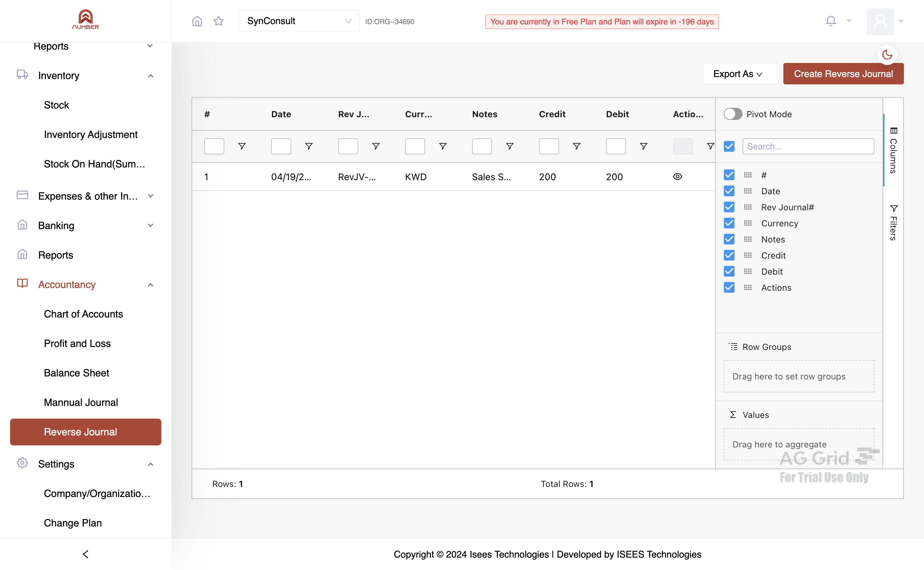Image resolution: width=924 pixels, height=570 pixels.
Task: Switch to the Filters side tab
Action: point(893,222)
